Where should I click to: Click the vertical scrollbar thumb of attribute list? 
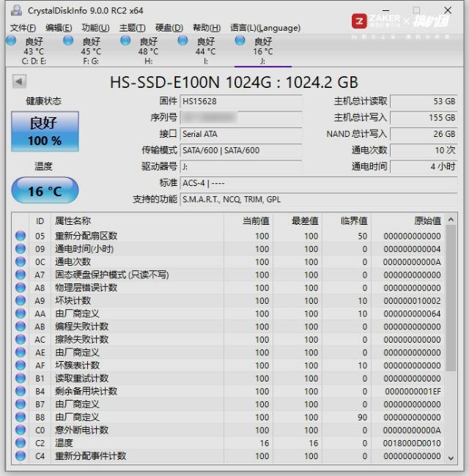click(451, 298)
